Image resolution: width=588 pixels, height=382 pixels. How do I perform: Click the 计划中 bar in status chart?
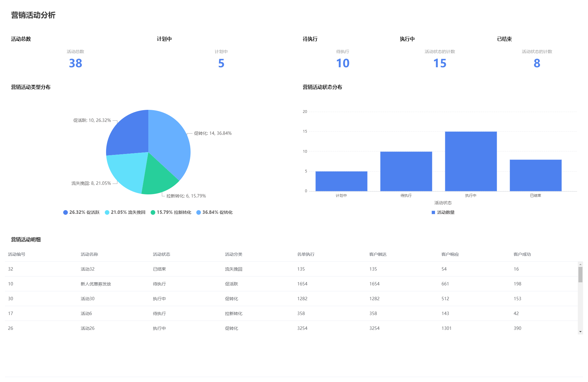(x=341, y=181)
